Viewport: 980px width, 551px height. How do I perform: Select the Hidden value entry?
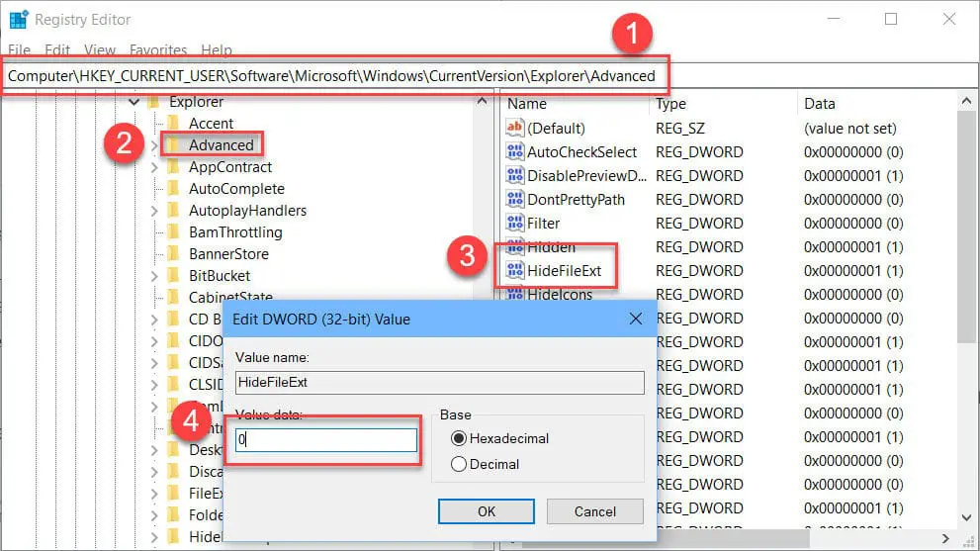point(551,247)
